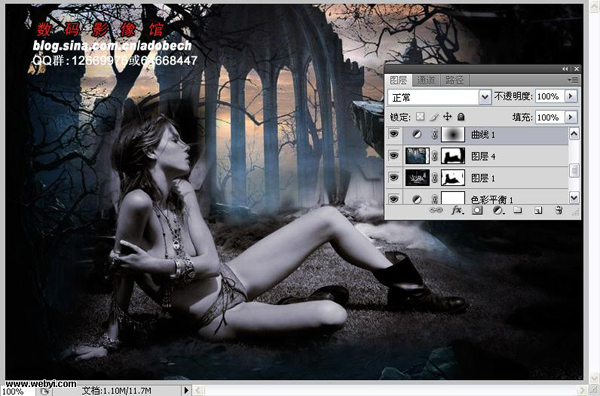Add a layer mask with mask icon
This screenshot has width=600, height=396.
(477, 210)
